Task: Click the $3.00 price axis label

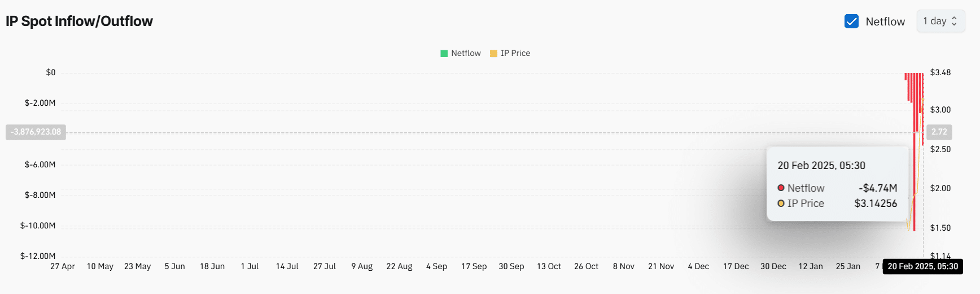Action: [x=940, y=110]
